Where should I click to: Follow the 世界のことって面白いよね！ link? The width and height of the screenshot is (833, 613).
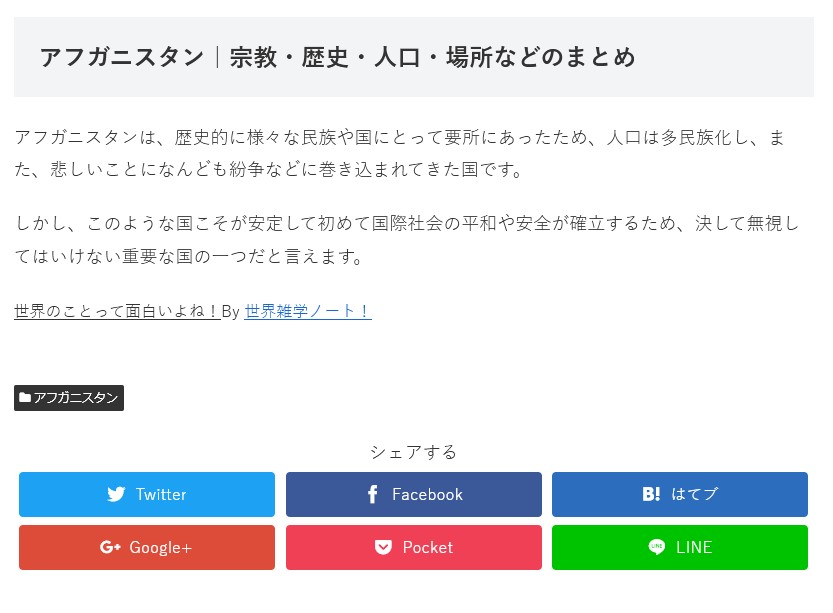tap(117, 311)
